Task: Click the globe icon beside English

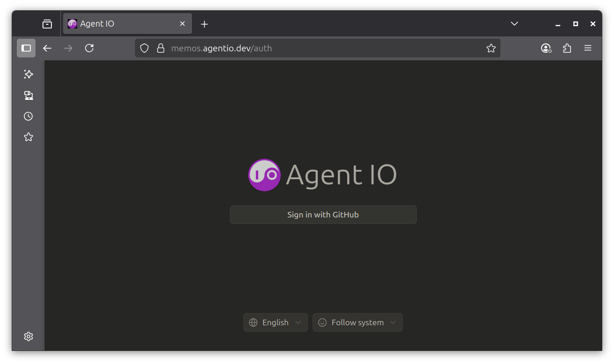Action: coord(253,322)
